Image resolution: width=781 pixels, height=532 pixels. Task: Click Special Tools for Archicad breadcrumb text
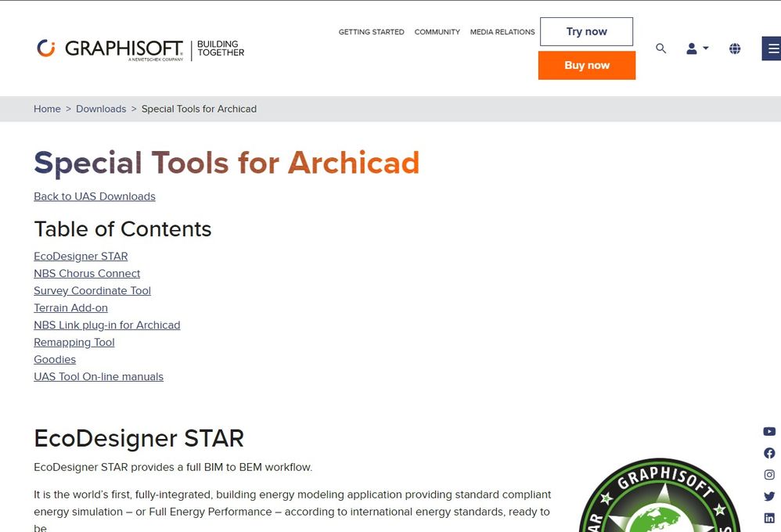[x=200, y=109]
